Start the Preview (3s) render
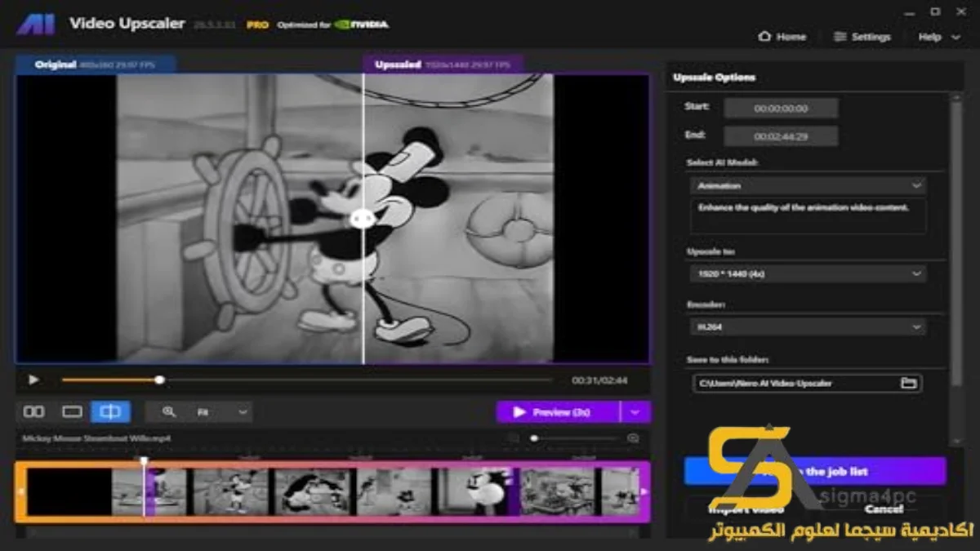This screenshot has height=551, width=980. [x=558, y=412]
